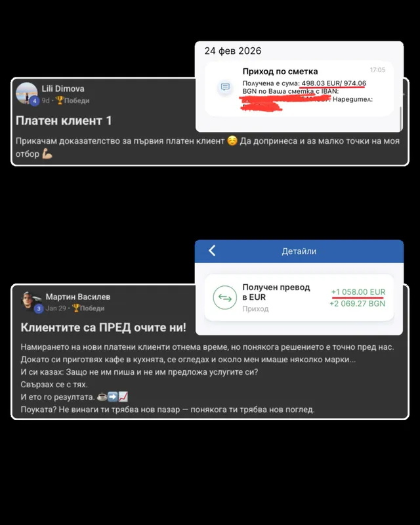
Task: Click the Детайли header title
Action: [299, 251]
